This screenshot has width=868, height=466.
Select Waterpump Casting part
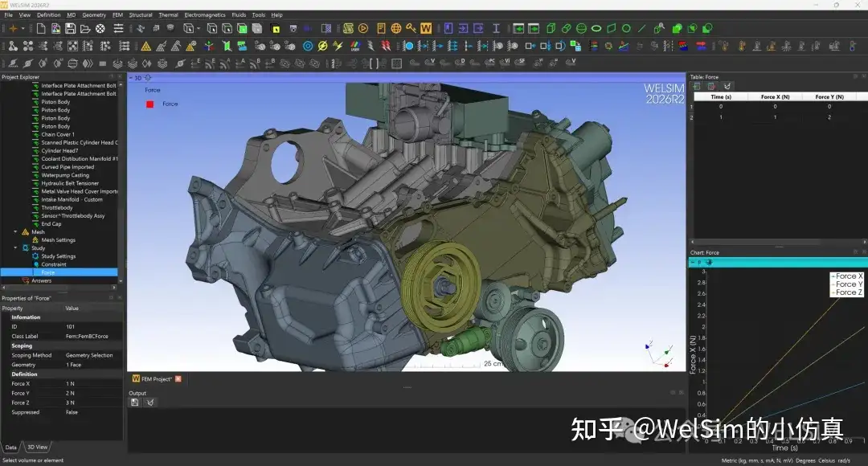click(x=65, y=175)
